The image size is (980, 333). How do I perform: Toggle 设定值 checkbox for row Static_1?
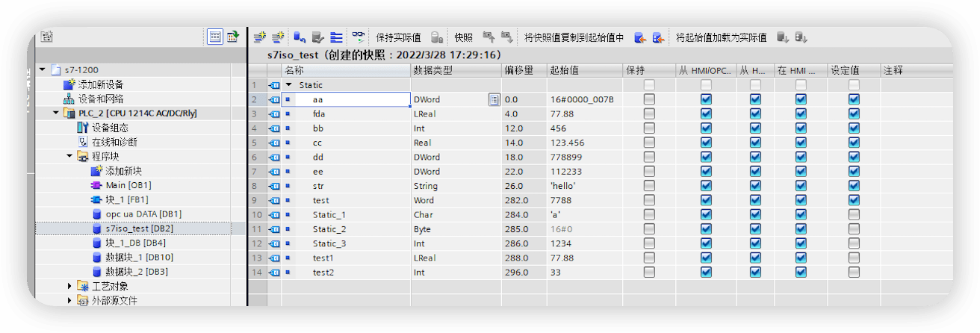pos(854,214)
